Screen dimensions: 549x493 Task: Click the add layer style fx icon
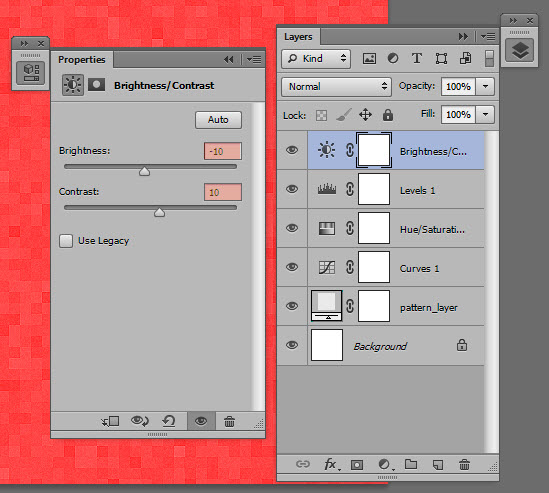(x=331, y=465)
